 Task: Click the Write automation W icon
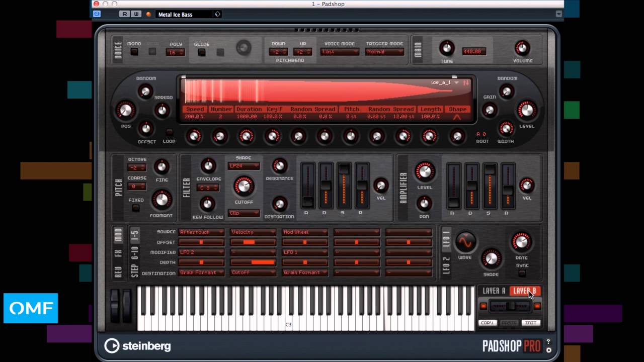[136, 14]
